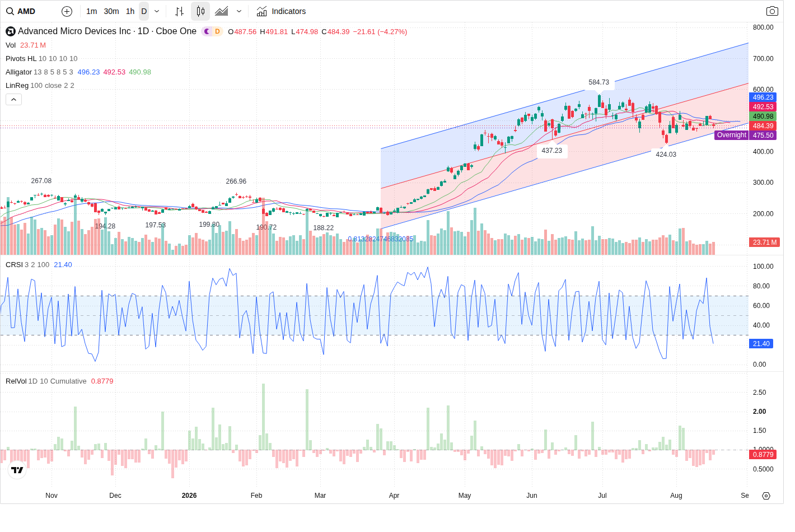
Task: Click the 188.22 pivot low label
Action: tap(324, 228)
